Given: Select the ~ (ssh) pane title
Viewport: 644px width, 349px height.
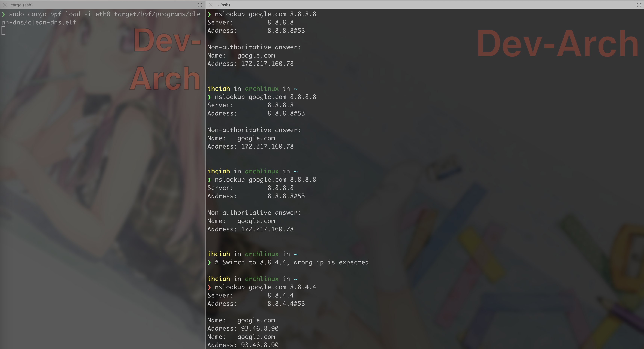Looking at the screenshot, I should tap(223, 5).
